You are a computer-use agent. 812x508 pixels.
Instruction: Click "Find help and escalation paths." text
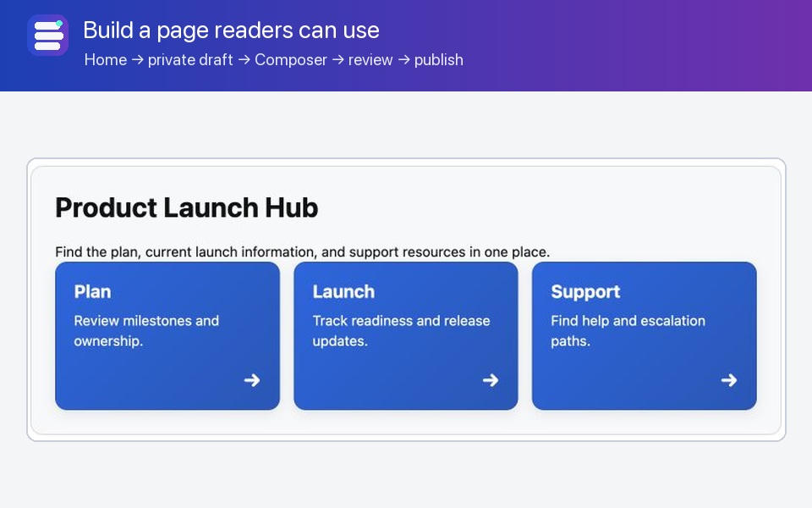click(x=628, y=331)
